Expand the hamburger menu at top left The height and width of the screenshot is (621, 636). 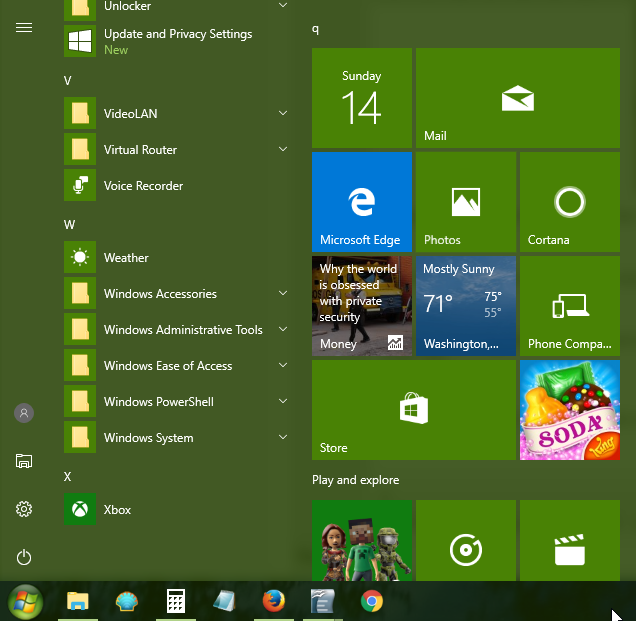click(x=24, y=28)
